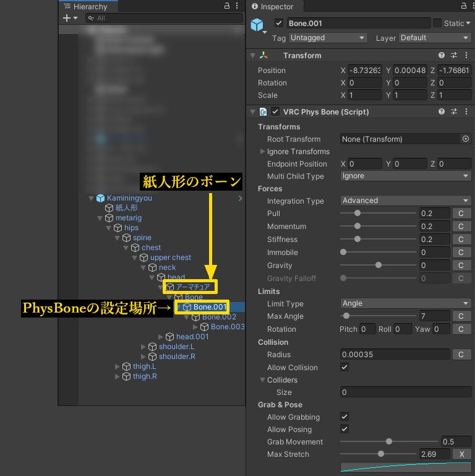Click the Hierarchy add (+) button
Screen dimensions: 475x476
67,18
